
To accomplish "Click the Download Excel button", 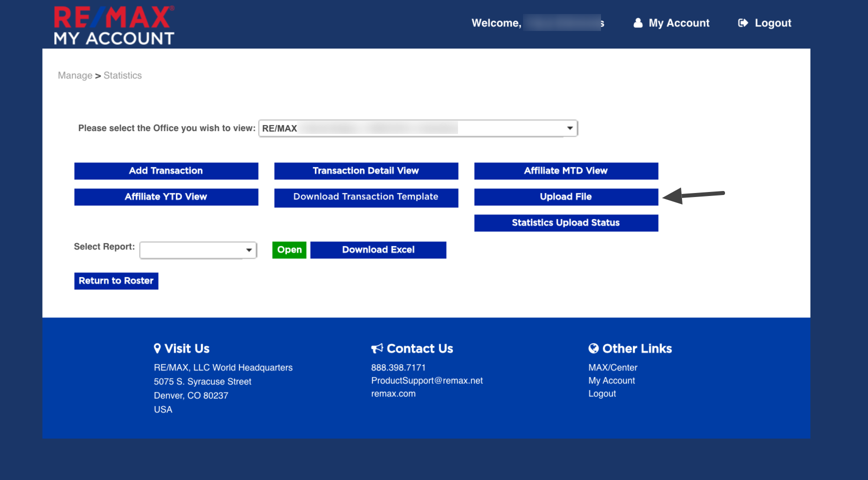I will pyautogui.click(x=378, y=250).
